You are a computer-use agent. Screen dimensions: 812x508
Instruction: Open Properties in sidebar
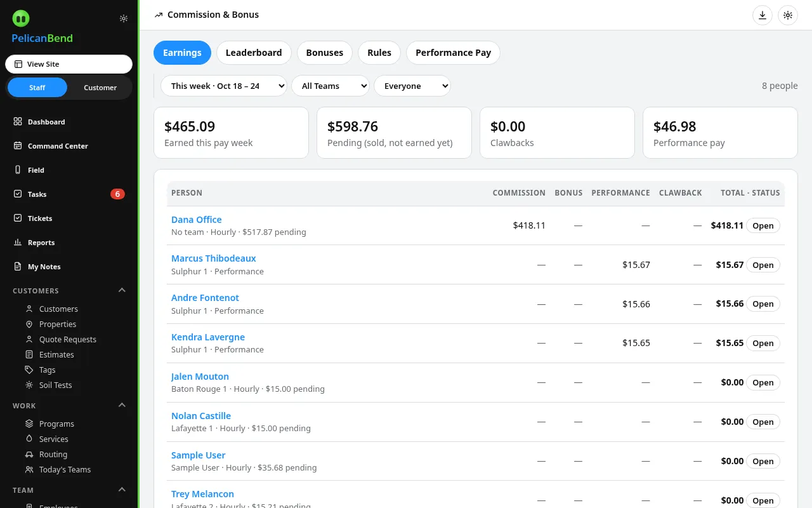[58, 324]
